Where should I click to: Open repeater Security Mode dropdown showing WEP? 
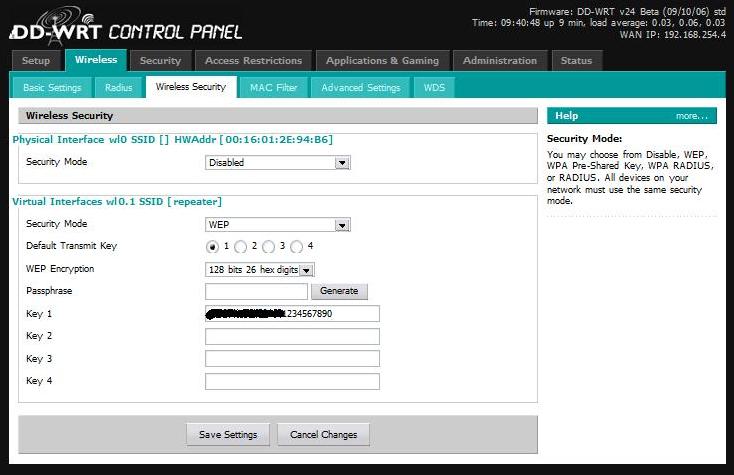coord(278,225)
